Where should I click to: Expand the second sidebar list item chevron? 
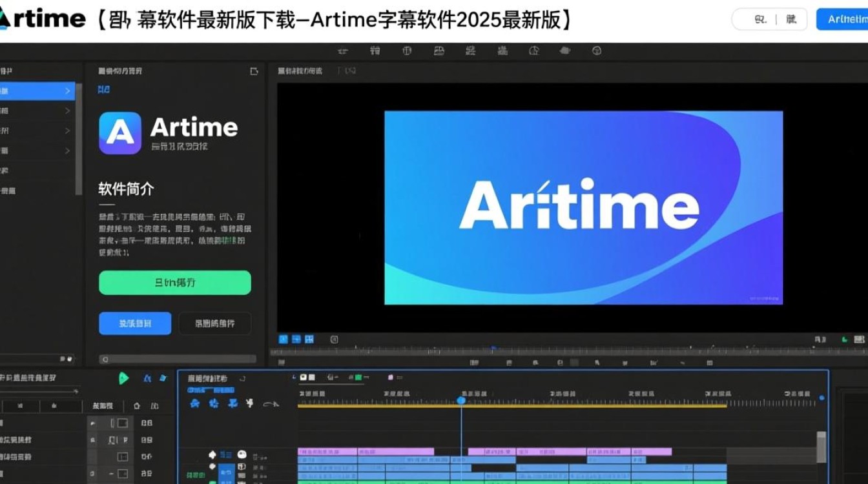pos(67,111)
